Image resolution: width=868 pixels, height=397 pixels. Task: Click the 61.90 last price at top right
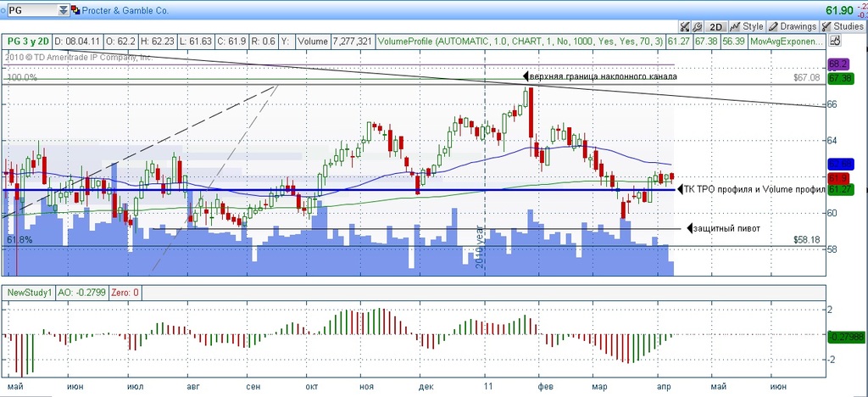click(839, 10)
